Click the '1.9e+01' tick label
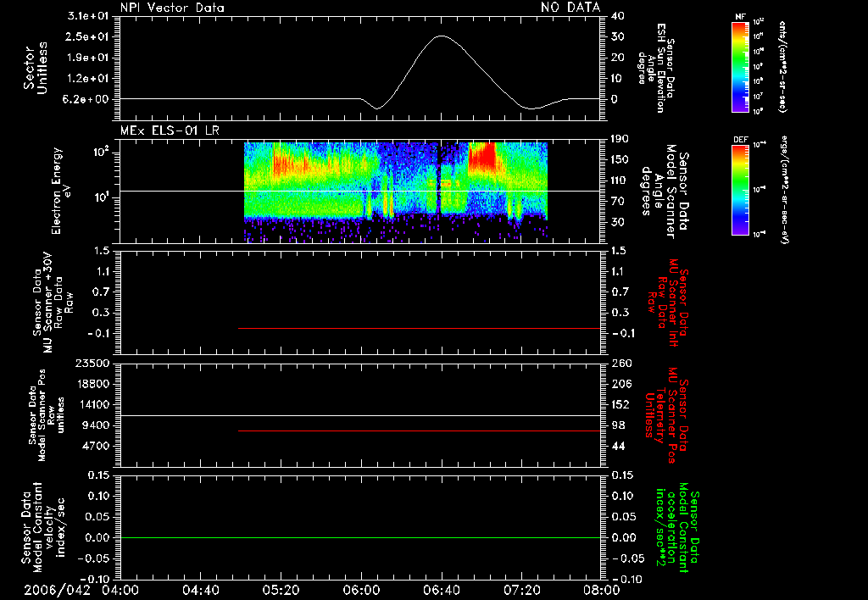868x600 pixels. point(87,58)
